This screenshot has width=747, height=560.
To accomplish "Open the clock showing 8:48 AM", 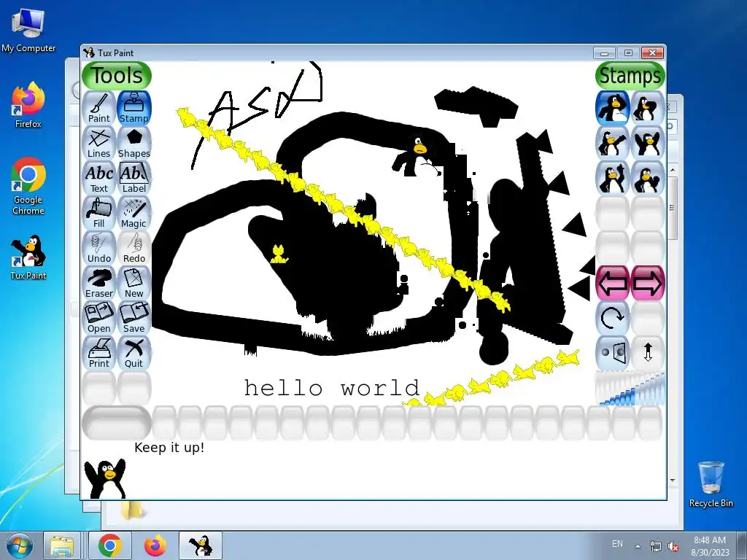I will pos(710,545).
